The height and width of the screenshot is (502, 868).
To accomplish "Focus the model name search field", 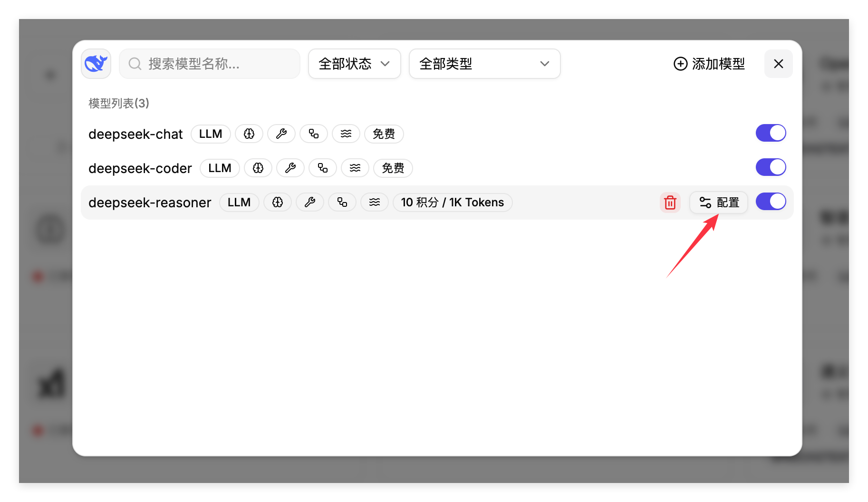I will coord(210,64).
